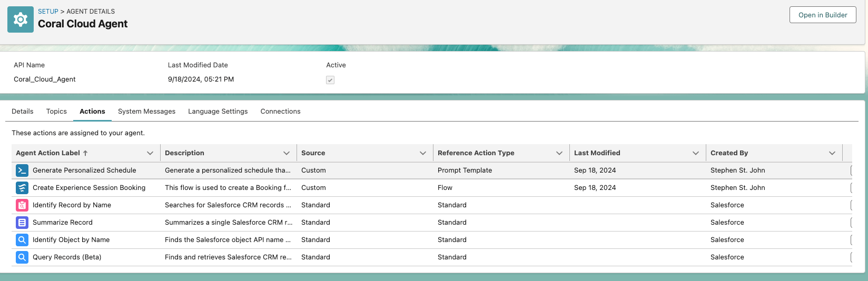
Task: Open the System Messages tab
Action: 146,112
